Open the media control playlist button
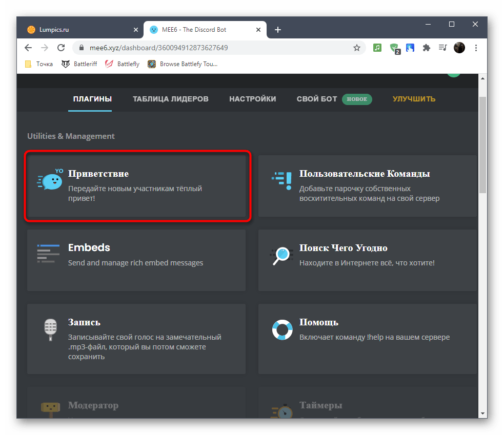Image resolution: width=504 pixels, height=435 pixels. click(x=442, y=48)
